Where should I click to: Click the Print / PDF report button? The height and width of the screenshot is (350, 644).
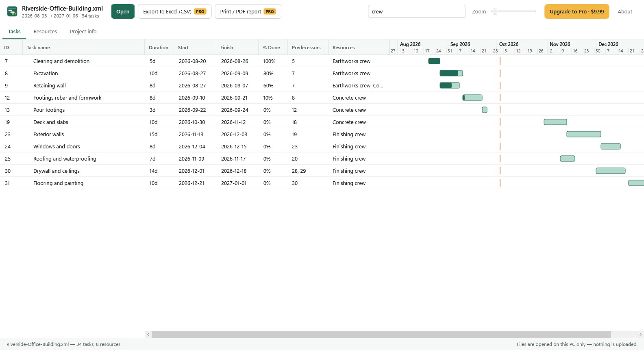[x=248, y=11]
